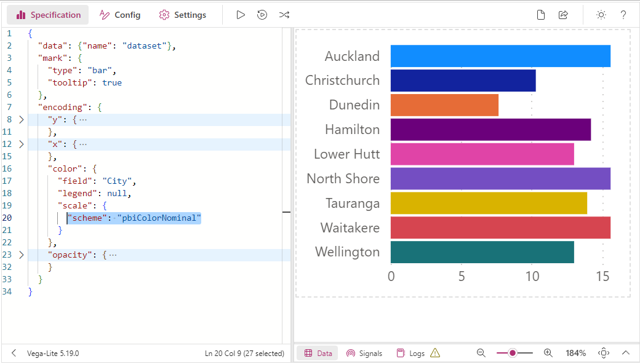Open the Signals pane
The image size is (640, 364).
[364, 353]
